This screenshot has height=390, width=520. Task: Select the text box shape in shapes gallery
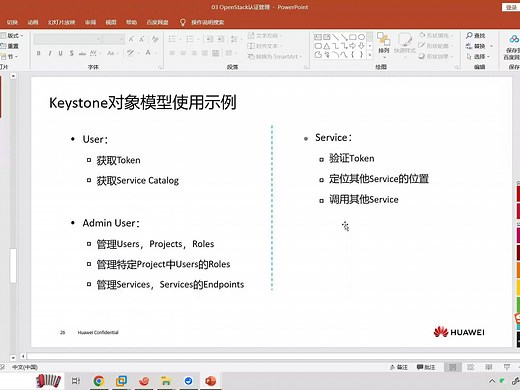[x=318, y=37]
